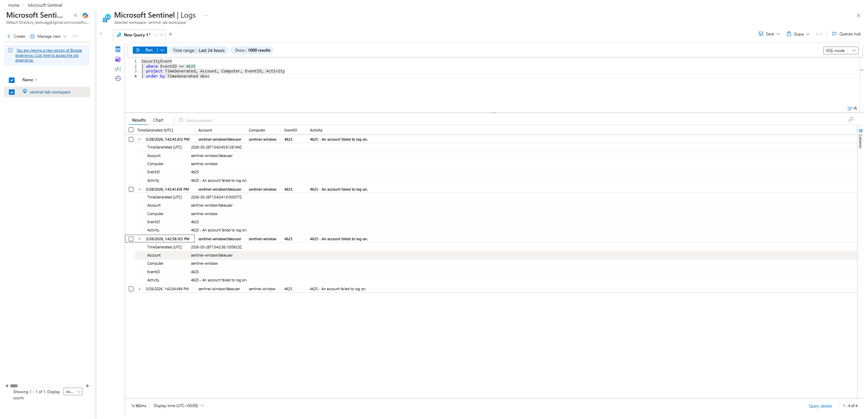The height and width of the screenshot is (419, 868).
Task: Open the Tables pane icon in sidebar
Action: 118,50
